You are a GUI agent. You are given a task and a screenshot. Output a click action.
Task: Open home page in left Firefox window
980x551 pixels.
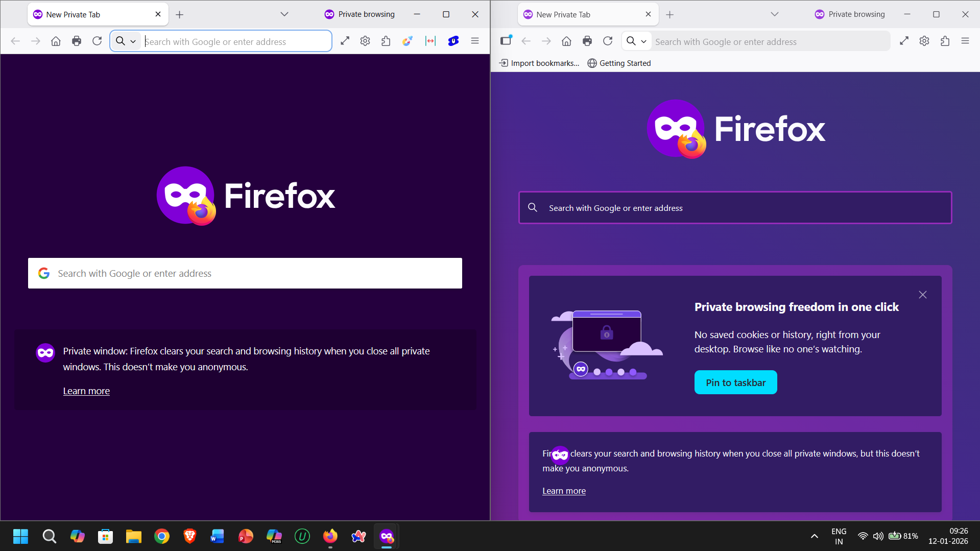tap(56, 41)
